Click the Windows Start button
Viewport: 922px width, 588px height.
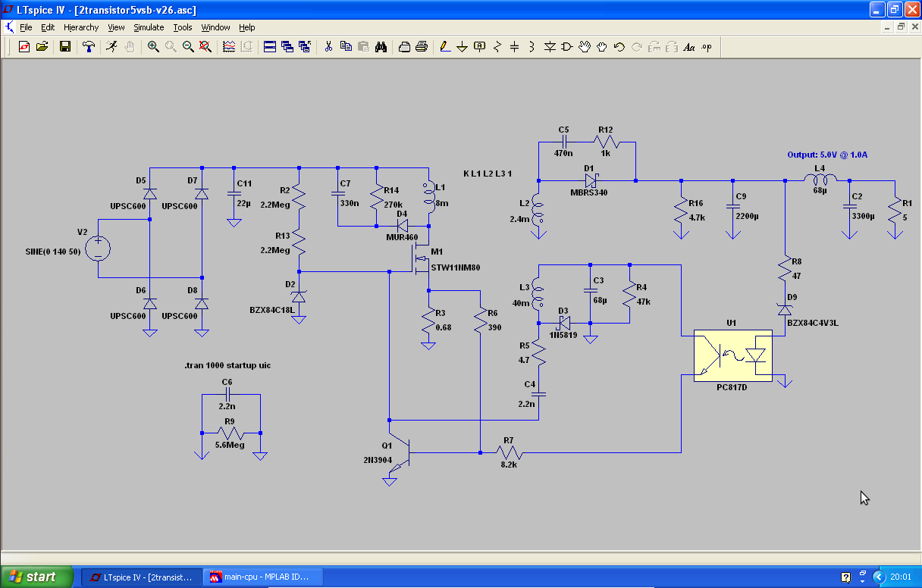pyautogui.click(x=37, y=577)
